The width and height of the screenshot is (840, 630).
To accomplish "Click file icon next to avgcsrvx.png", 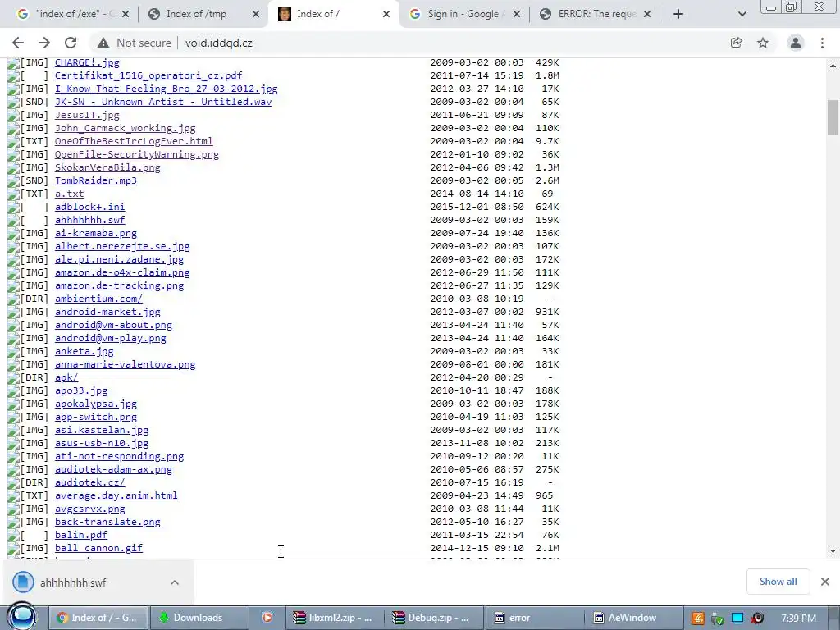I will 13,509.
